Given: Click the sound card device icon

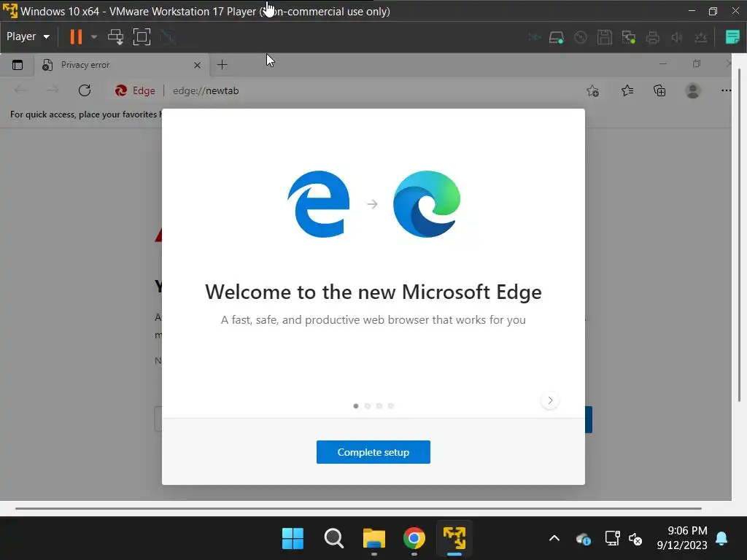Looking at the screenshot, I should [676, 37].
